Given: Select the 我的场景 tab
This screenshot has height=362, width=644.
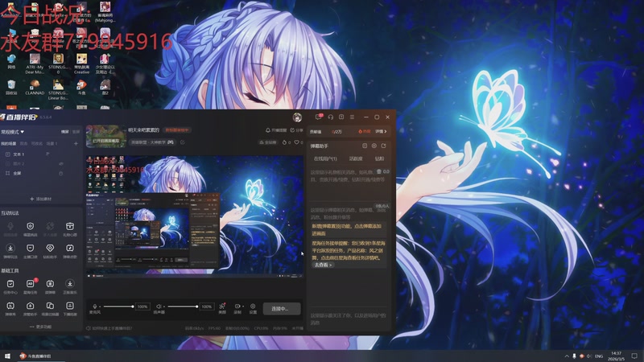Looking at the screenshot, I should coord(9,144).
